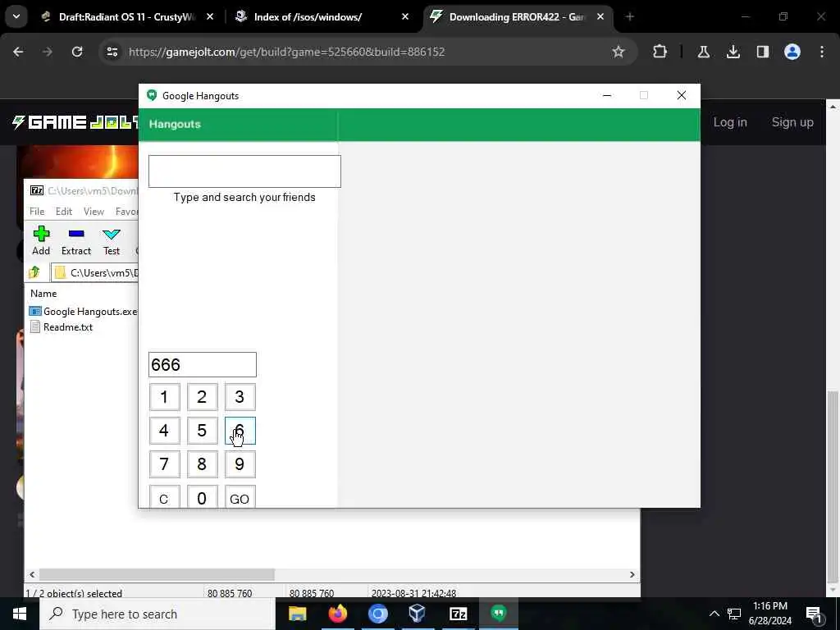Clear the keypad with the C button

tap(164, 496)
